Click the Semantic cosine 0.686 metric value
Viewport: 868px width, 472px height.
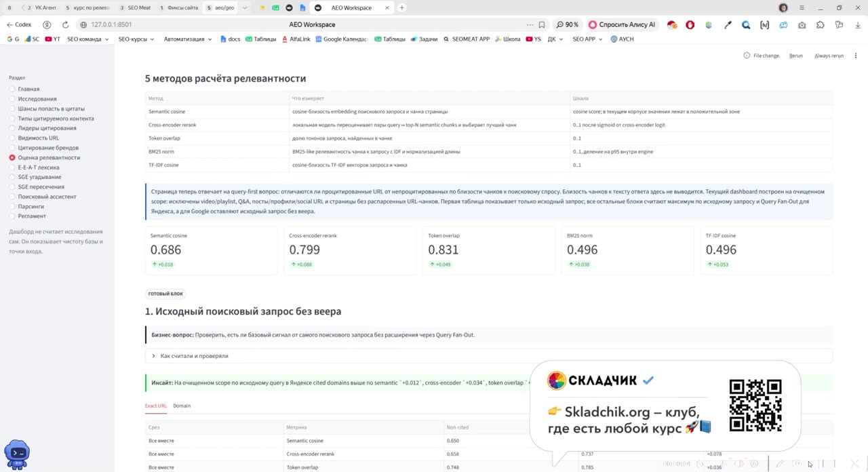click(x=165, y=250)
